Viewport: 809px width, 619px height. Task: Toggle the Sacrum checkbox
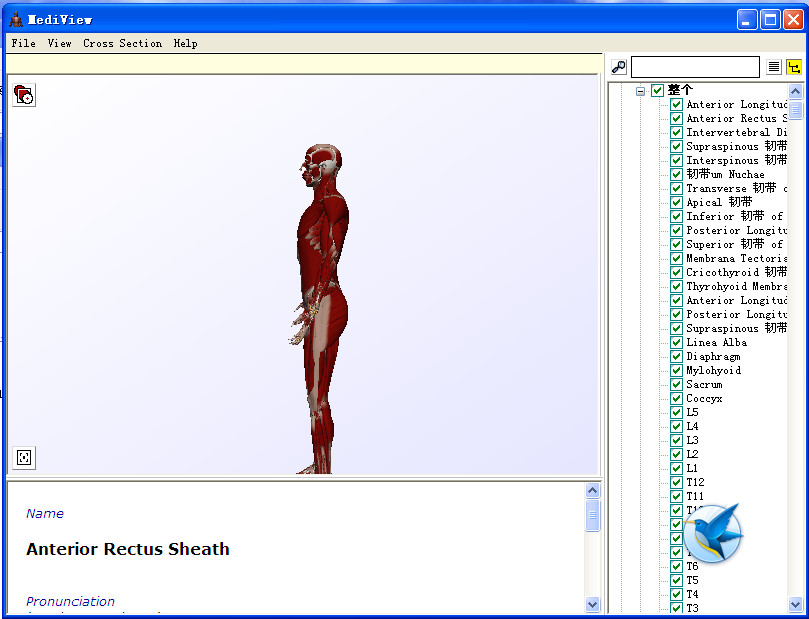[x=677, y=384]
